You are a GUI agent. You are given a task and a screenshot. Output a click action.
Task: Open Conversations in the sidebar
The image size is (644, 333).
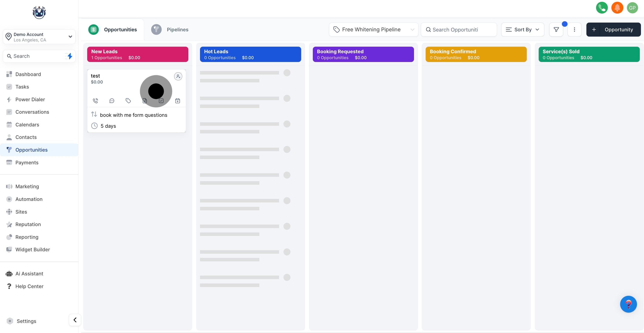pos(32,112)
